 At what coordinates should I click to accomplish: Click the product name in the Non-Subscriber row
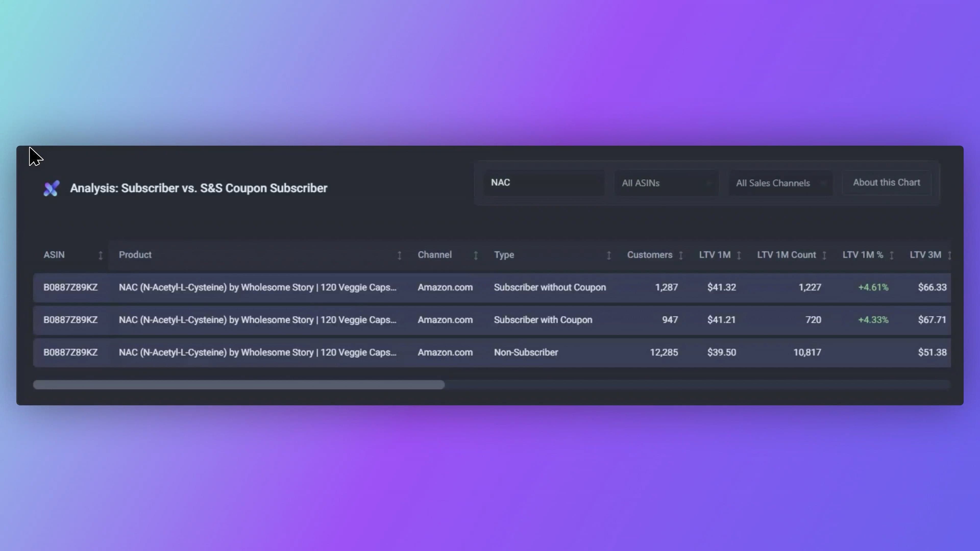pyautogui.click(x=258, y=353)
